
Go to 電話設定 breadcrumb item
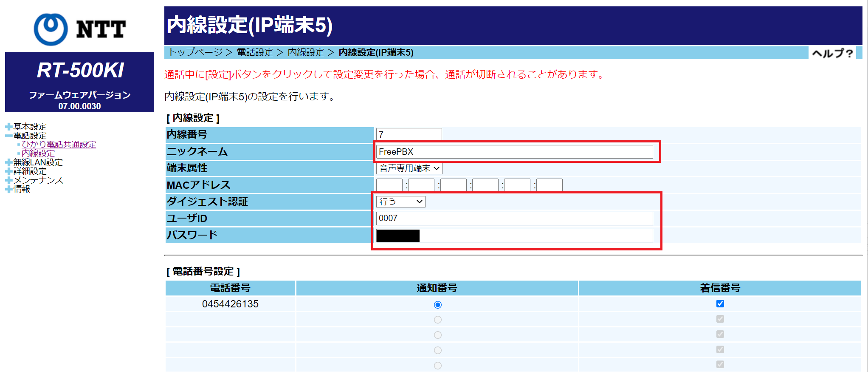(x=255, y=52)
